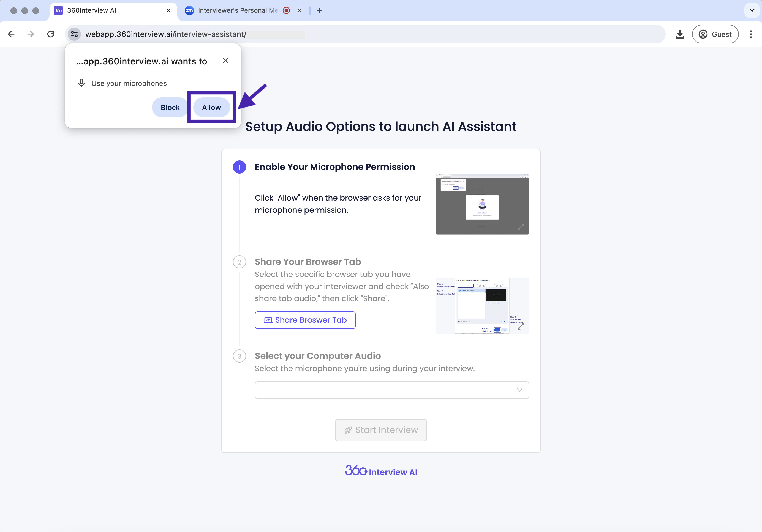Click the 360 Interview AI footer logo
The width and height of the screenshot is (762, 532).
pos(381,471)
